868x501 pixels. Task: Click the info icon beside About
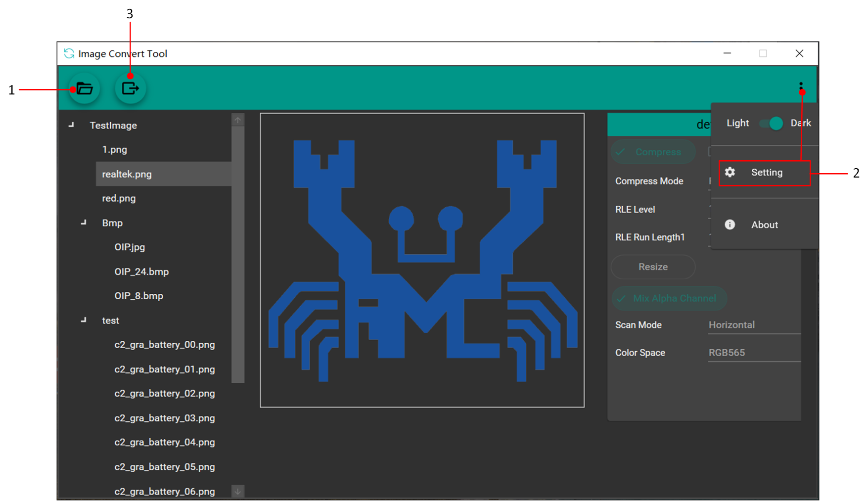[730, 225]
